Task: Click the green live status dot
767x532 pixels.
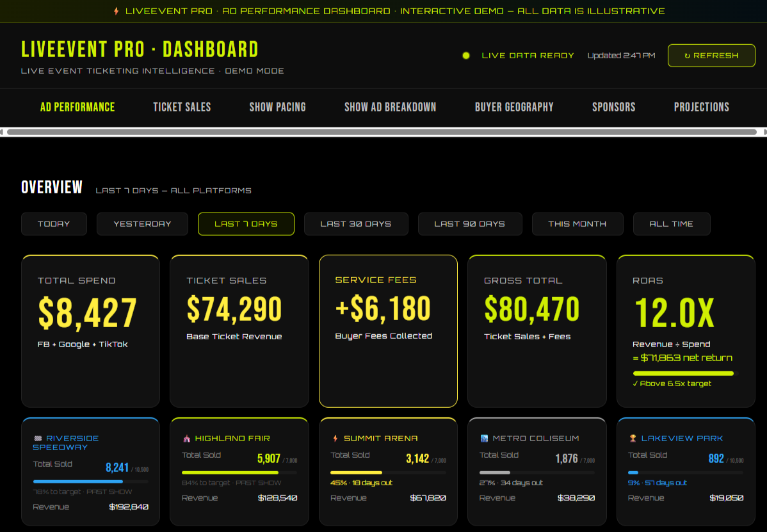Action: [x=466, y=56]
